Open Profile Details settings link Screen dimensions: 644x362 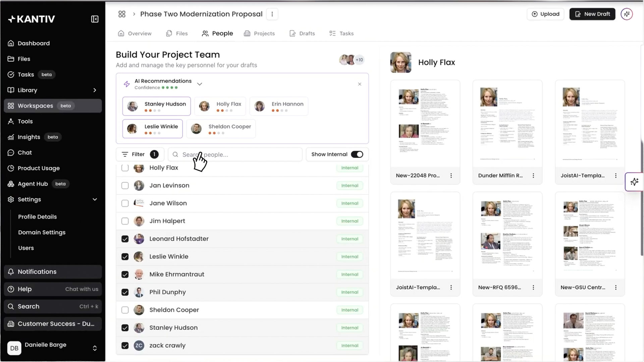pos(38,217)
